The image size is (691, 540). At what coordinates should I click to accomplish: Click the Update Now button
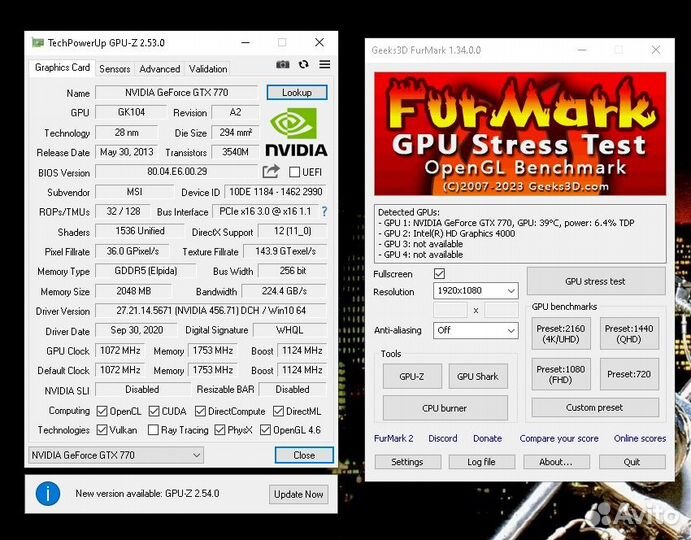tap(299, 495)
